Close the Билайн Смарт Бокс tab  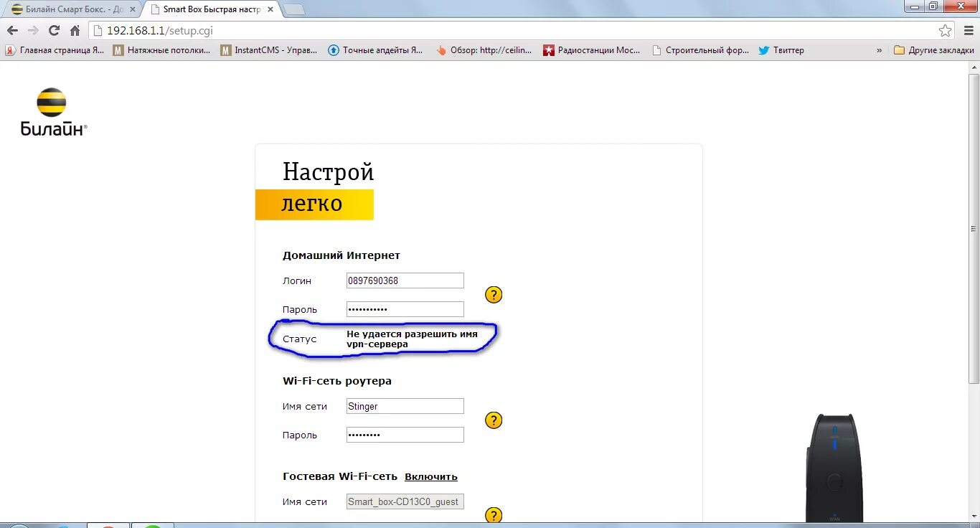(132, 9)
